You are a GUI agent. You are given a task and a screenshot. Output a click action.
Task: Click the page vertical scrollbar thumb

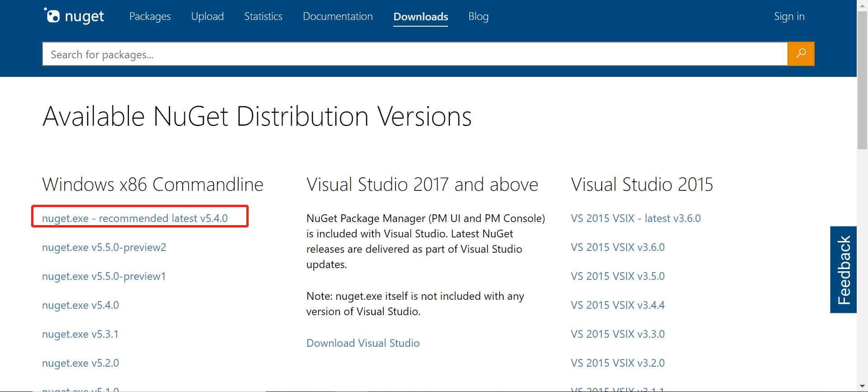[x=862, y=81]
